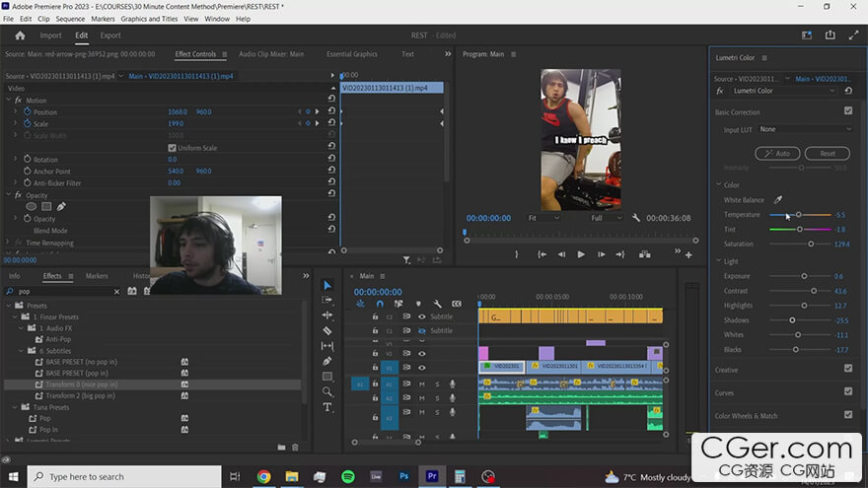Play the Program Monitor video
This screenshot has width=868, height=488.
click(581, 254)
